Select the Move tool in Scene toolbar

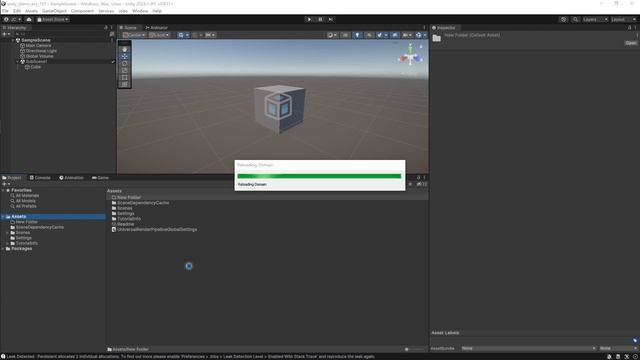[x=124, y=56]
